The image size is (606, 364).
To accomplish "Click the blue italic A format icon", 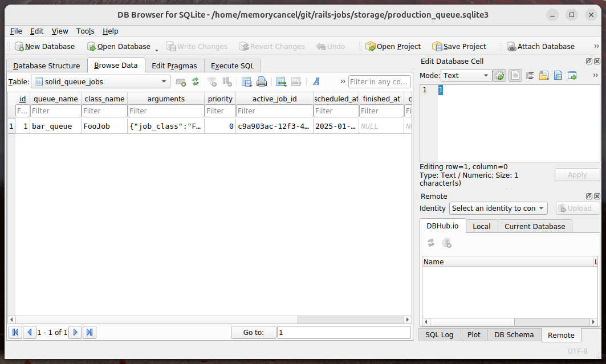I will [x=316, y=81].
